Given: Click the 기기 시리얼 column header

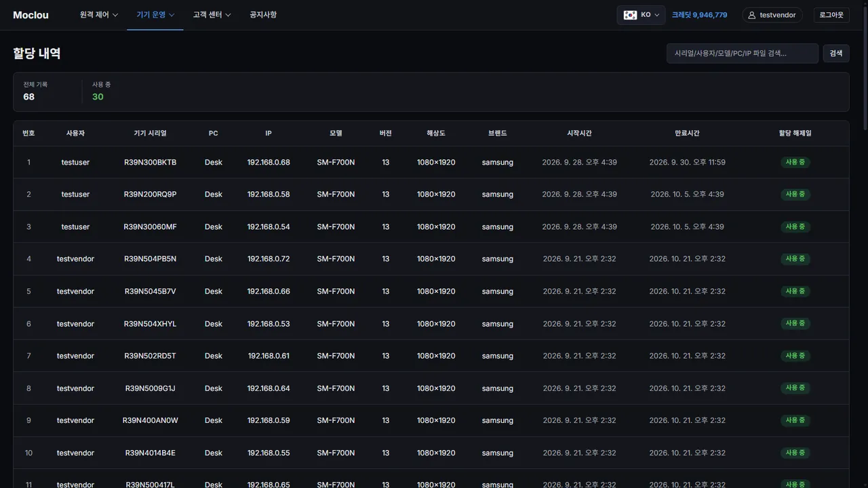Looking at the screenshot, I should tap(150, 134).
